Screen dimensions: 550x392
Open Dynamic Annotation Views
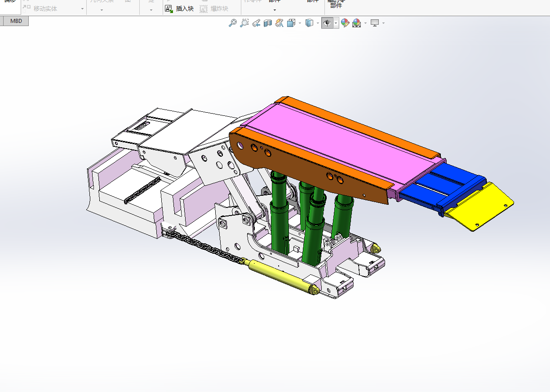[279, 23]
